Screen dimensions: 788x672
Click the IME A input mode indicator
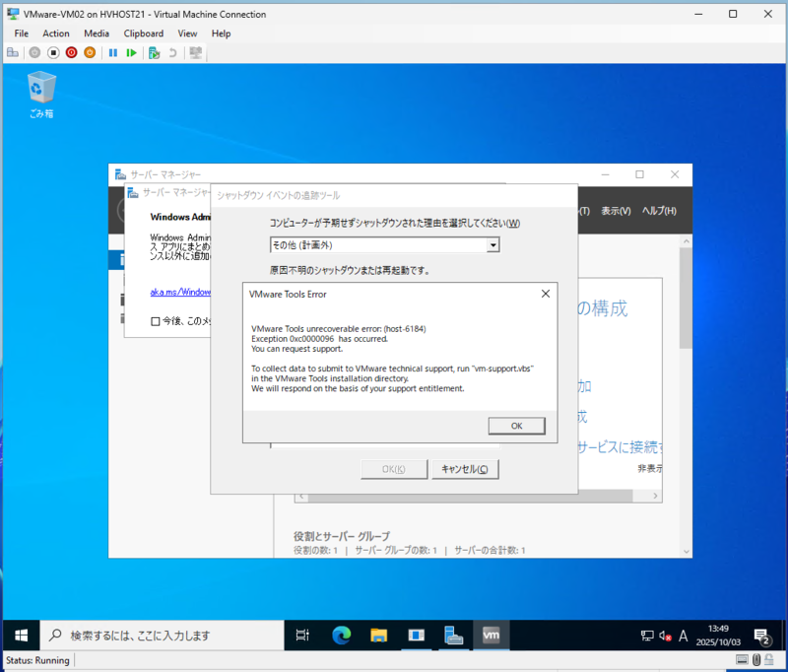click(x=683, y=636)
